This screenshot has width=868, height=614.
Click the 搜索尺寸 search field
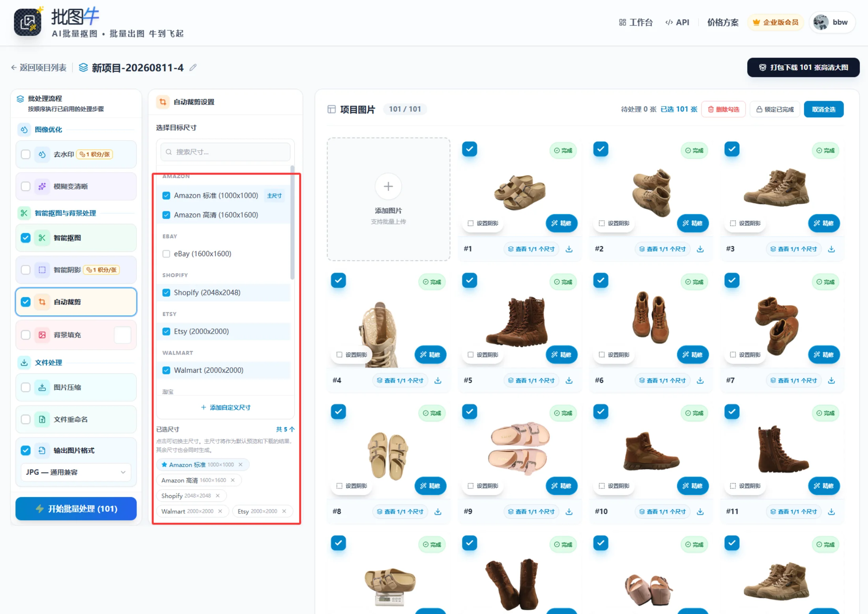[225, 152]
